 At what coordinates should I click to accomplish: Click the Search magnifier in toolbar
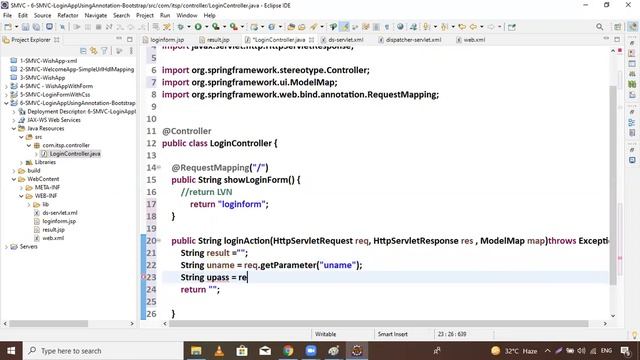[x=599, y=27]
